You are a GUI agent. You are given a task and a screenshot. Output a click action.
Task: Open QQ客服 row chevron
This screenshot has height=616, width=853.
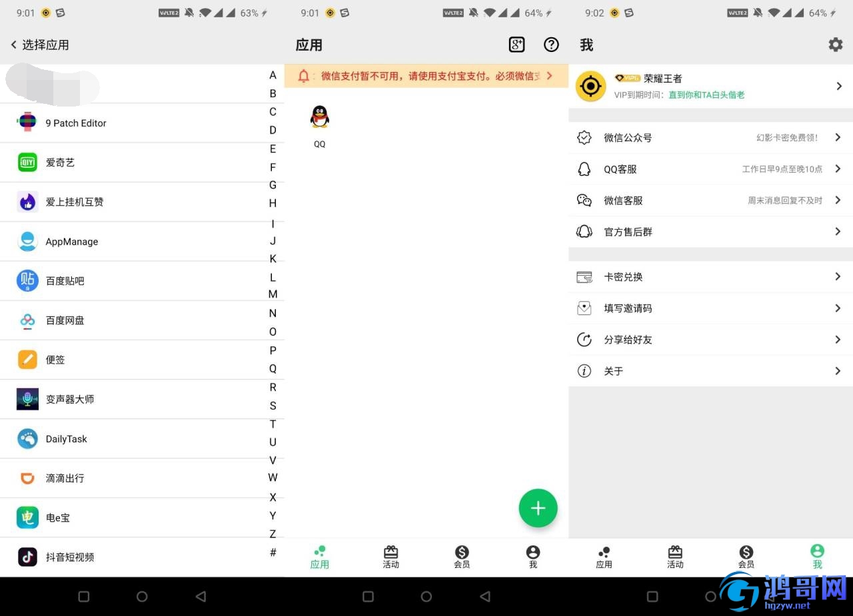pyautogui.click(x=838, y=168)
